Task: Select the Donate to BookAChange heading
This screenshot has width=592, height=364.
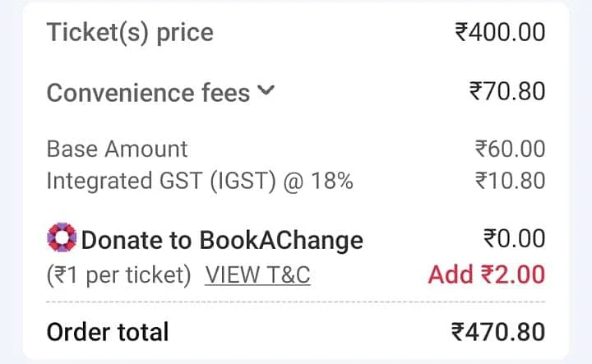Action: 222,241
